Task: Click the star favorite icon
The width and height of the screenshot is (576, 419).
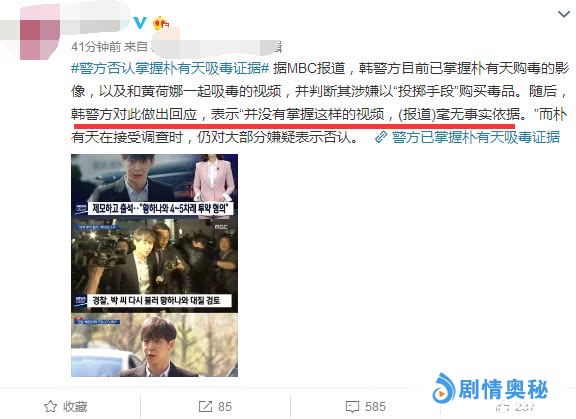Action: (x=51, y=407)
